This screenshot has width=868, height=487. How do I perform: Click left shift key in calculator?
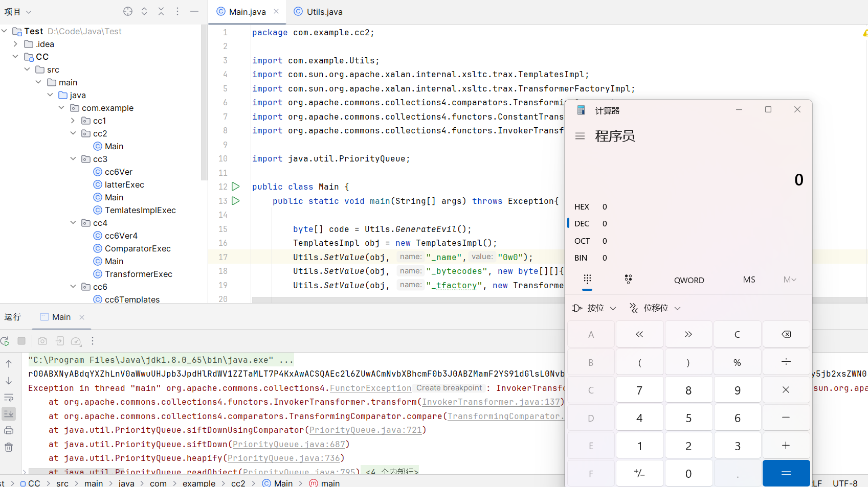pos(639,334)
